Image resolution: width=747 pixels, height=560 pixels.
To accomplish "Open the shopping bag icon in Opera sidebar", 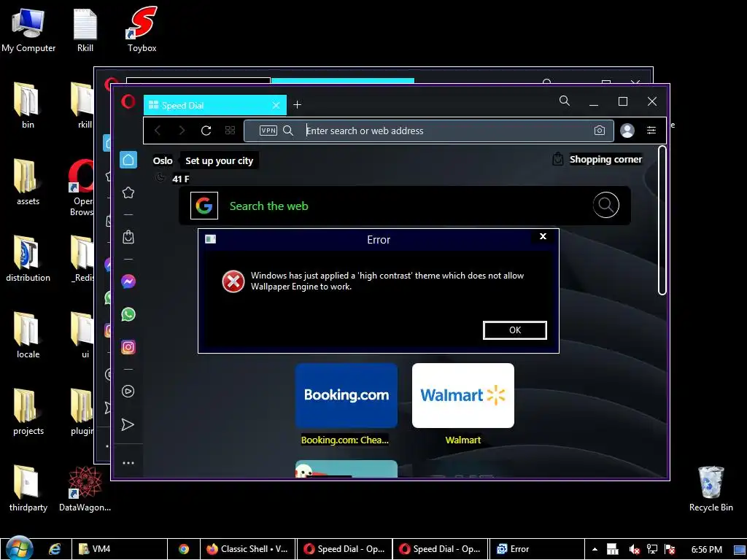I will (128, 237).
